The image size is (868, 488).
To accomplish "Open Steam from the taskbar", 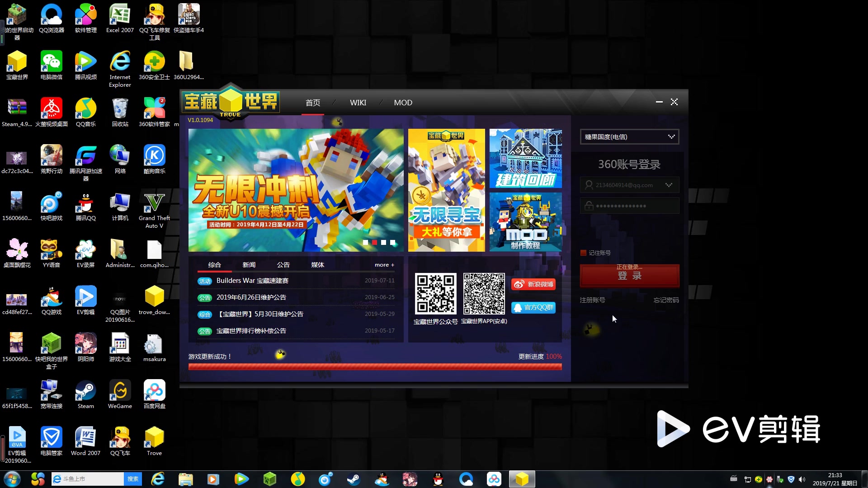I will coord(353,479).
